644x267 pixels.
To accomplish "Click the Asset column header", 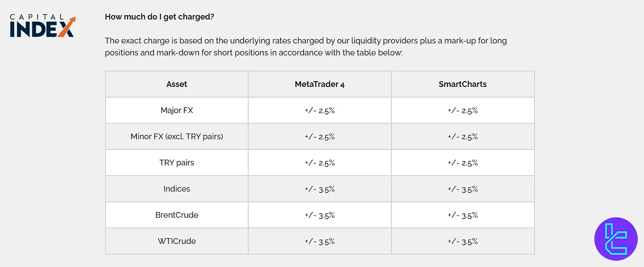I will (177, 84).
